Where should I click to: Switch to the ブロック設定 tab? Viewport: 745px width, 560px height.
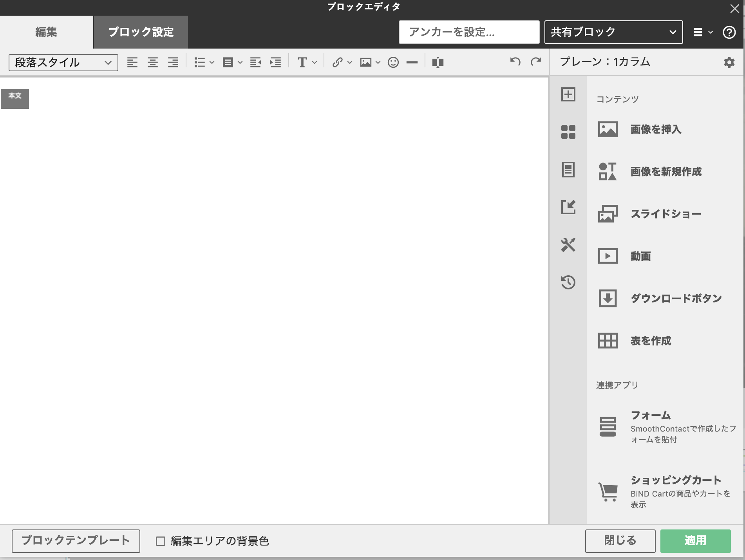pos(141,32)
